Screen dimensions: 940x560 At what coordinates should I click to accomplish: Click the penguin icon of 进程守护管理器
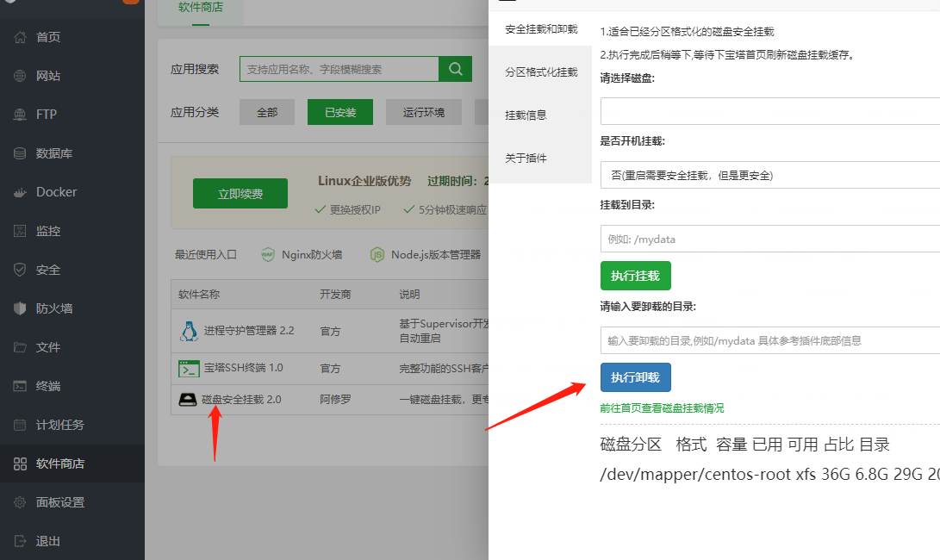tap(189, 331)
